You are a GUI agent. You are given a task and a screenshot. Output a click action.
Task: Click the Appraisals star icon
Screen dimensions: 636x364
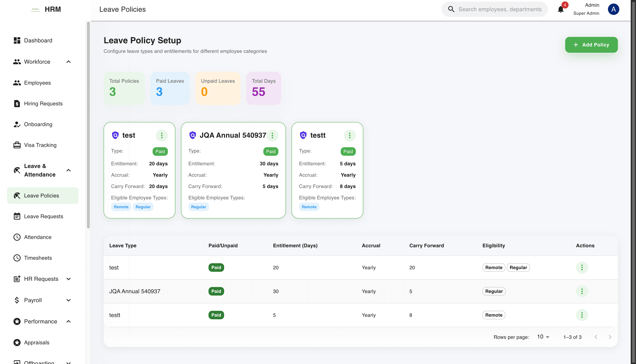[x=17, y=343]
